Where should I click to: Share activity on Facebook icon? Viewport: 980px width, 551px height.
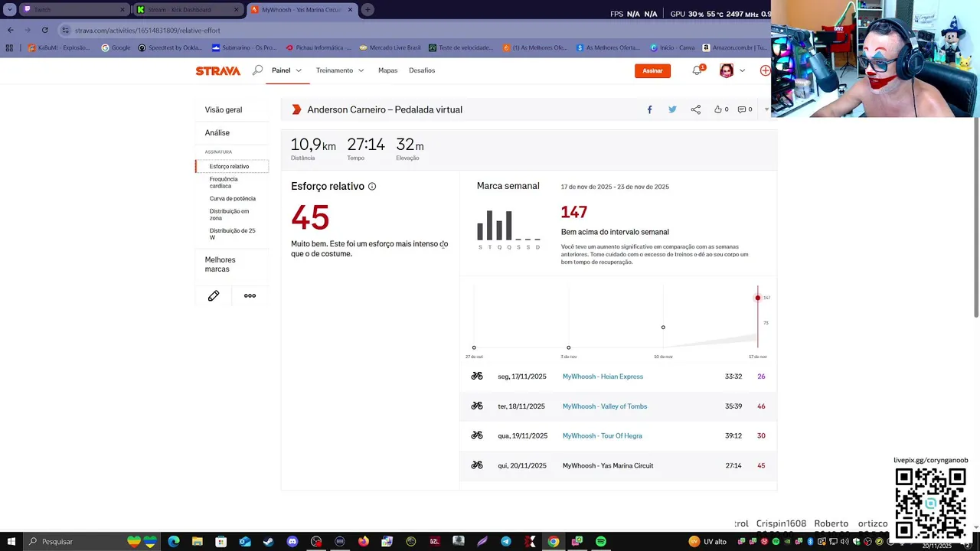click(649, 109)
